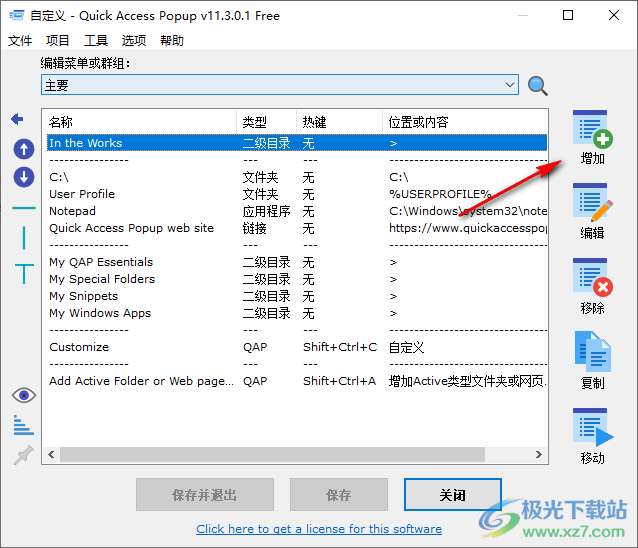This screenshot has width=638, height=548.
Task: Click the Add (增加) favorite icon
Action: [x=592, y=129]
